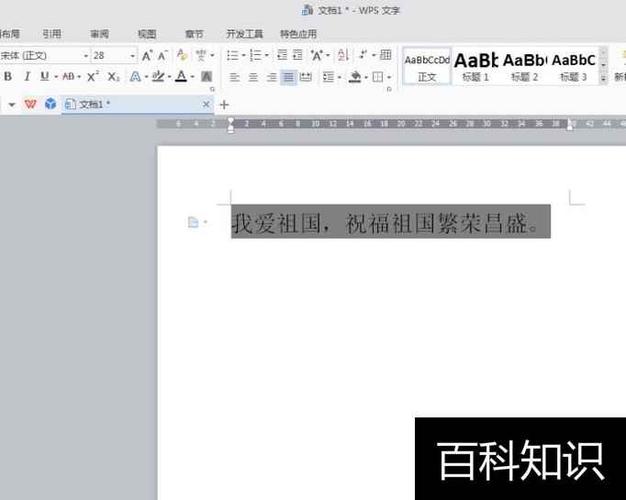
Task: Expand bulleted list dropdown arrow
Action: tap(244, 56)
